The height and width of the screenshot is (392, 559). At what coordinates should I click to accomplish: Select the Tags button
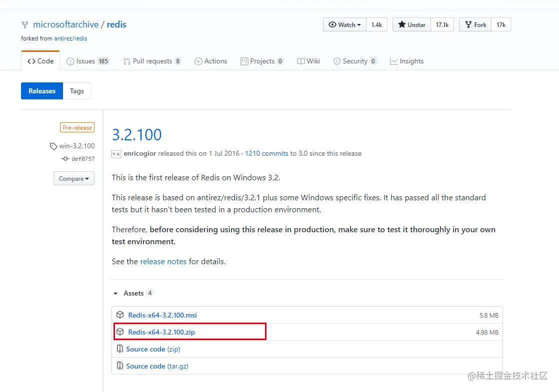(x=77, y=91)
